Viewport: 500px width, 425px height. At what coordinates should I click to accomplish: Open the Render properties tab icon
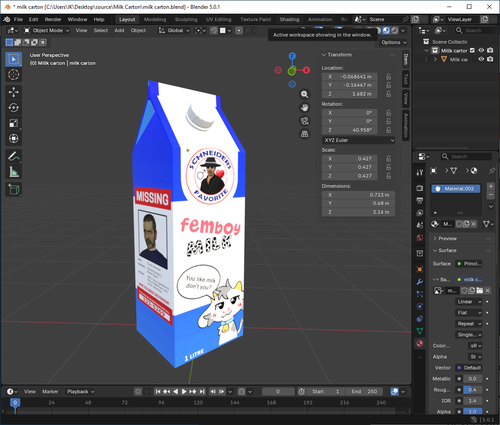[420, 188]
